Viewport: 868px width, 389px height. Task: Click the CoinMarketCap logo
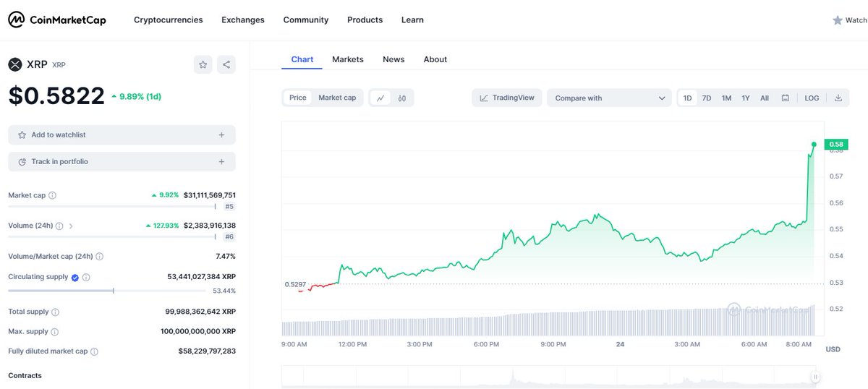point(57,20)
